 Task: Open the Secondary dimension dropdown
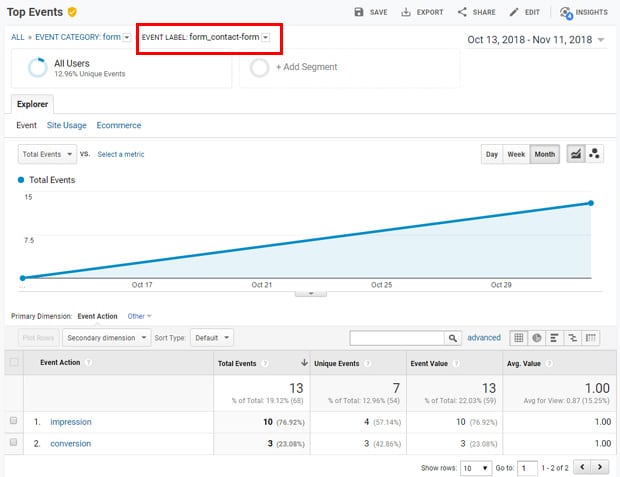[106, 338]
